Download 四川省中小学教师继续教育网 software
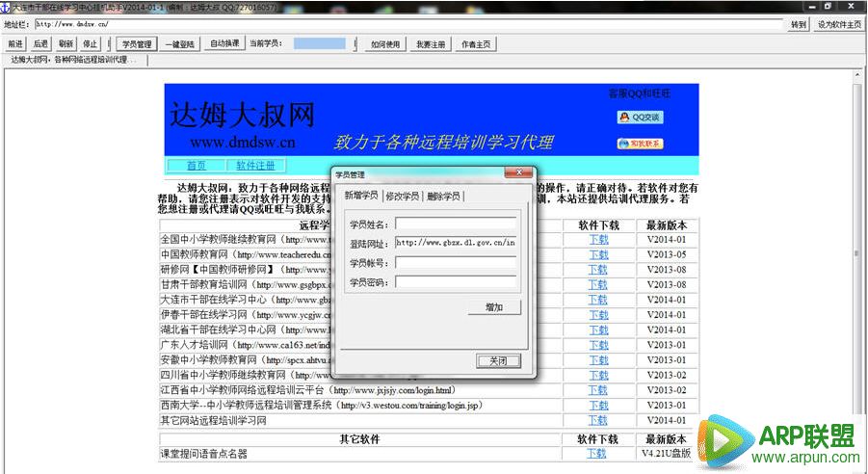868x474 pixels. pyautogui.click(x=598, y=375)
